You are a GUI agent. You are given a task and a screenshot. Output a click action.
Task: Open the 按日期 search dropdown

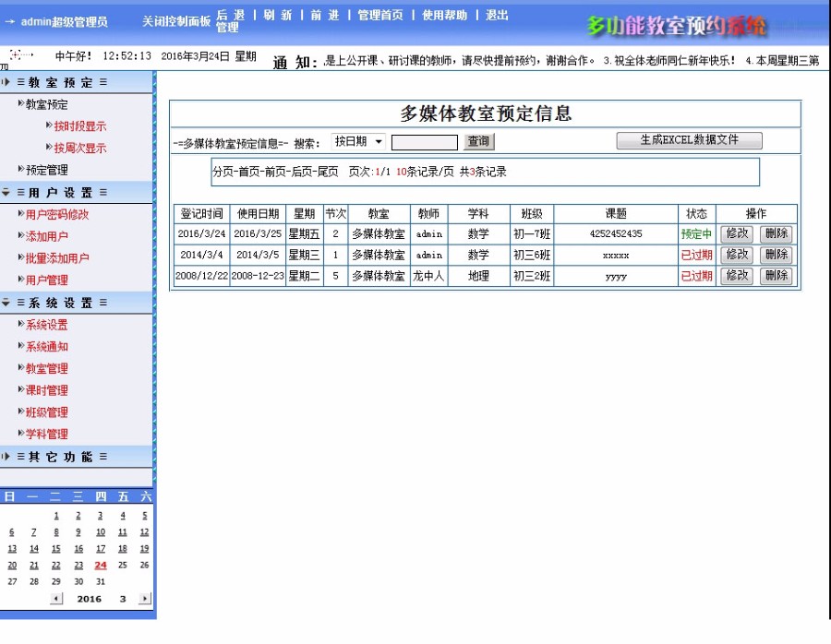[358, 141]
